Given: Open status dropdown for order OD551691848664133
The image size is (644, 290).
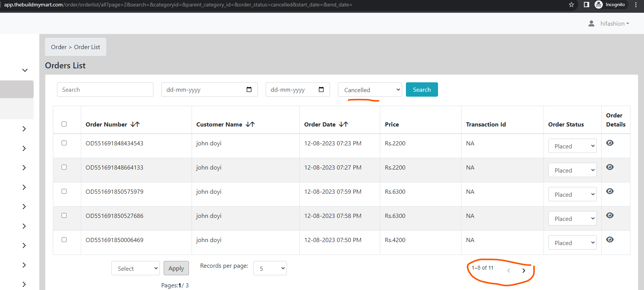Looking at the screenshot, I should pos(573,170).
